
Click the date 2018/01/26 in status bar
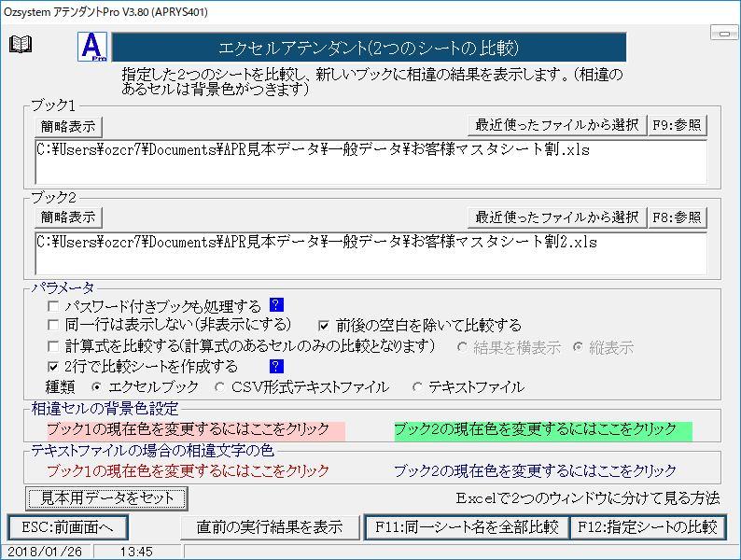[46, 552]
